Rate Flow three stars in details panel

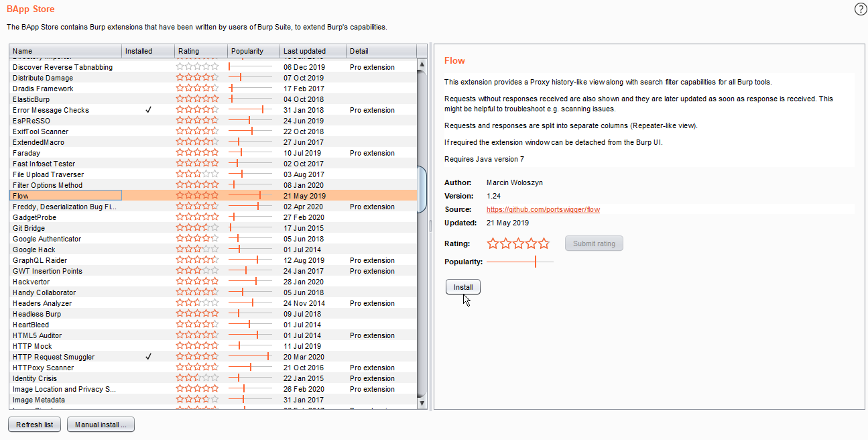click(x=518, y=243)
